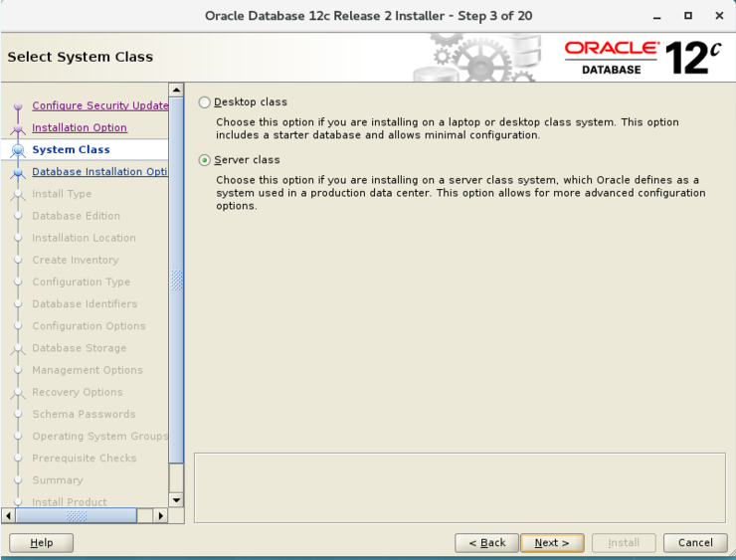Click the Recovery Options step label

pyautogui.click(x=77, y=393)
